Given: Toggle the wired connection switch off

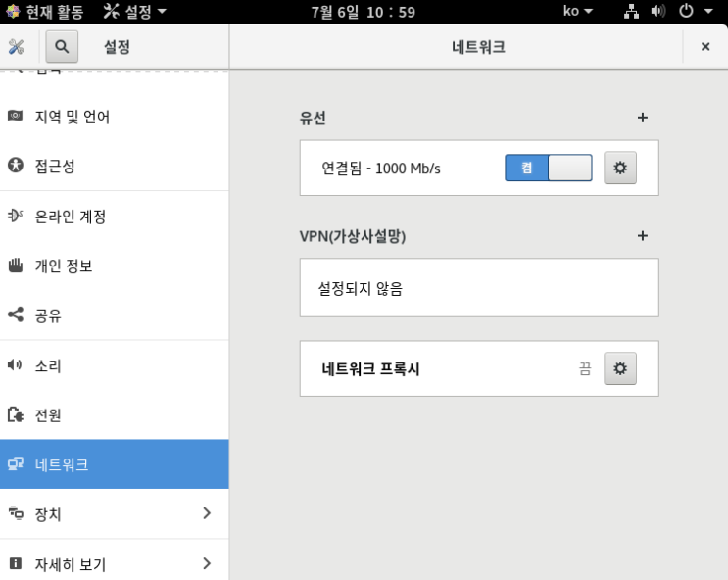Looking at the screenshot, I should pos(549,168).
